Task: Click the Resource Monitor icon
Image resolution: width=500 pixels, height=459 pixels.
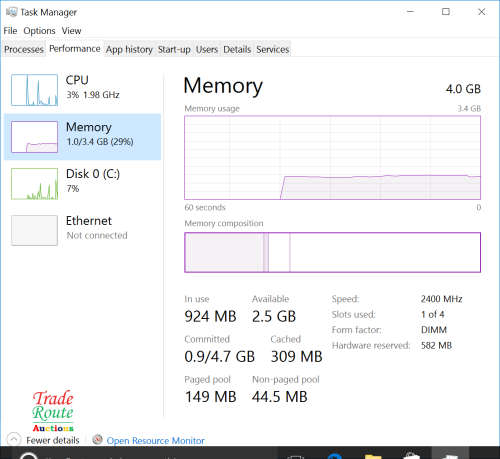Action: point(97,440)
